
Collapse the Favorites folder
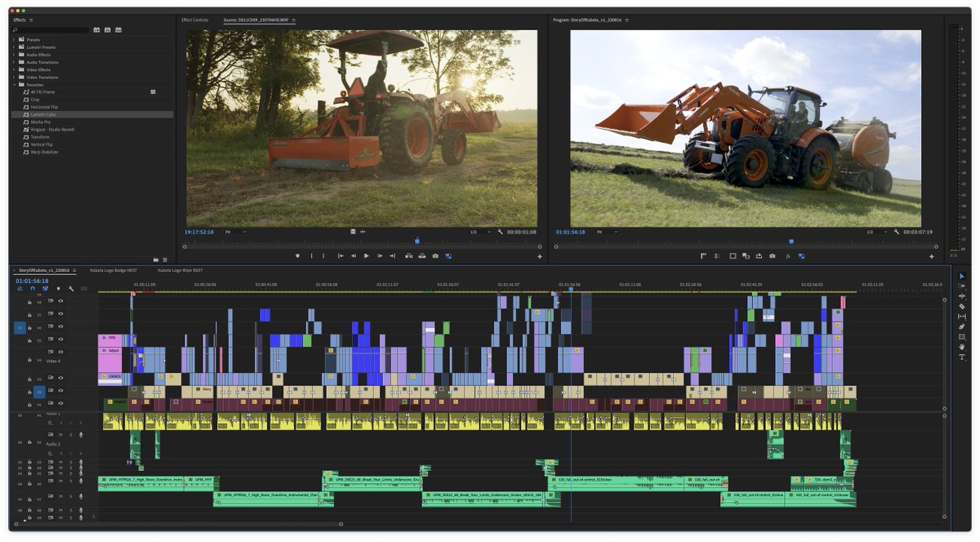point(14,84)
